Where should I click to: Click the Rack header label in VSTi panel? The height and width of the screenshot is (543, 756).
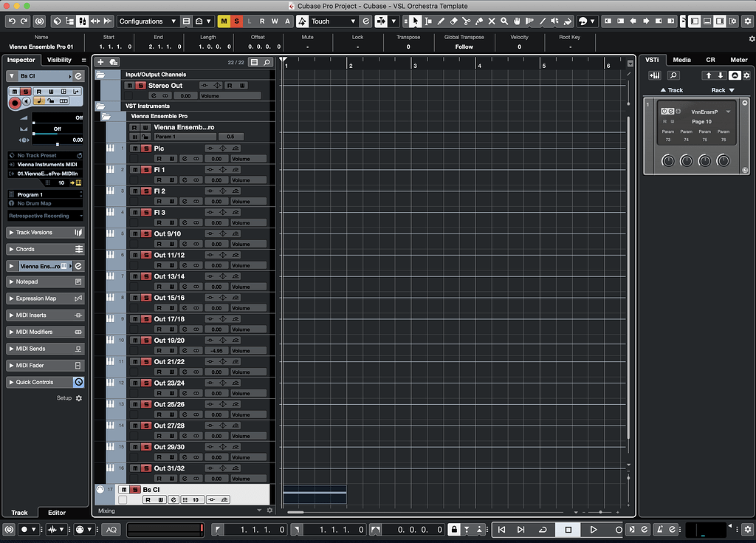click(722, 90)
